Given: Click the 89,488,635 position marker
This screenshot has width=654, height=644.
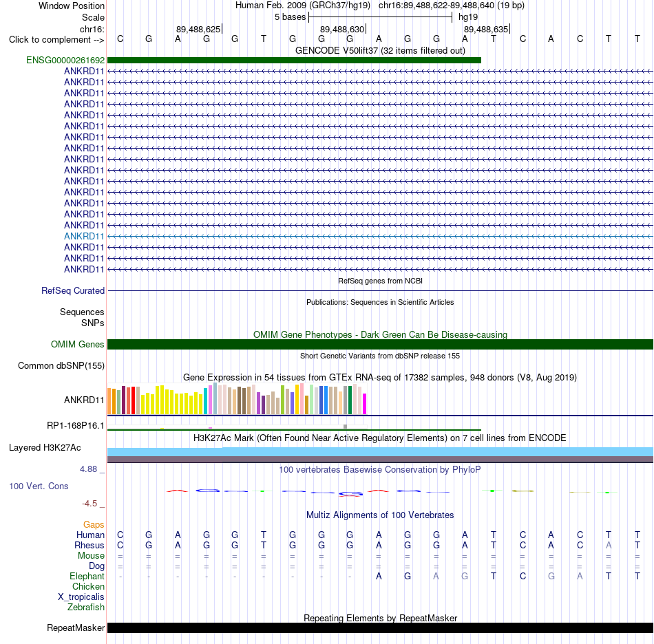Looking at the screenshot, I should click(x=487, y=29).
